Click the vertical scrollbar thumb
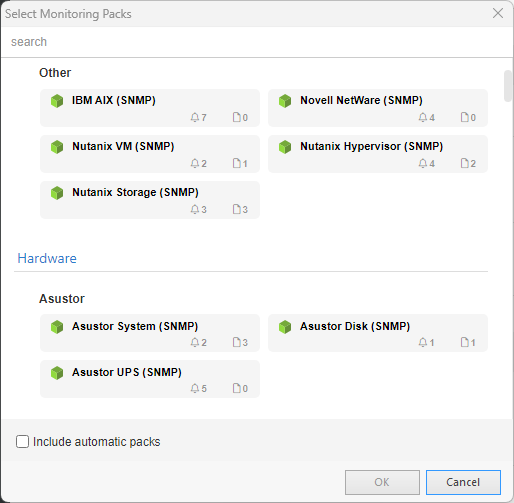 coord(508,86)
